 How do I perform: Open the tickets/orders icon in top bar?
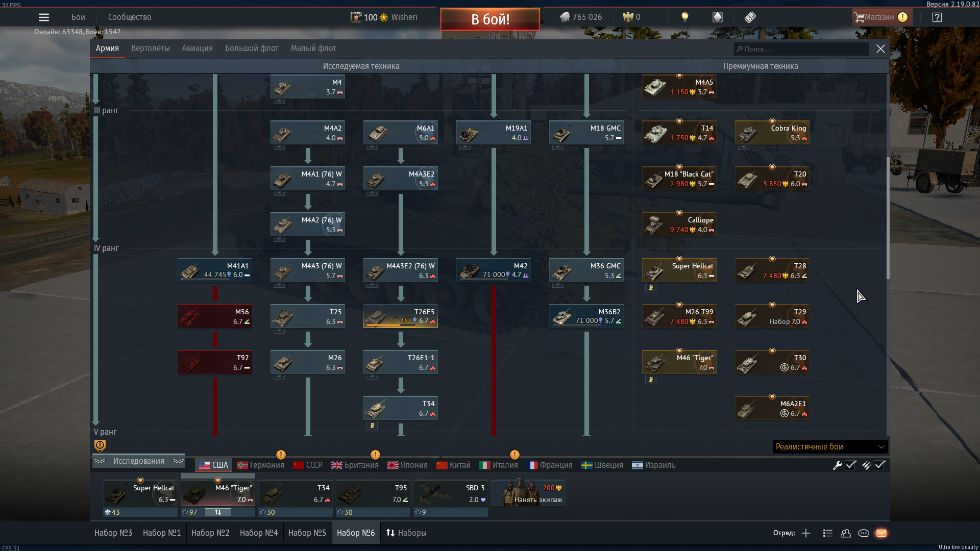(750, 17)
